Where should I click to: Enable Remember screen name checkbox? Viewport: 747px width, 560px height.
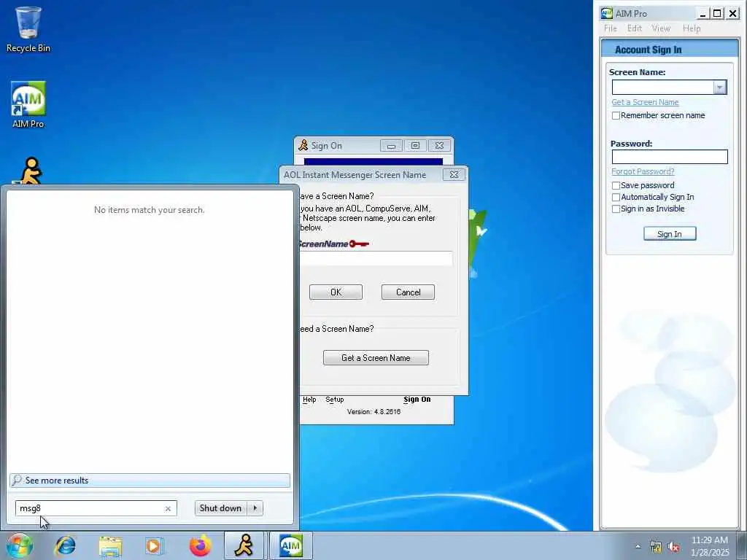click(616, 116)
